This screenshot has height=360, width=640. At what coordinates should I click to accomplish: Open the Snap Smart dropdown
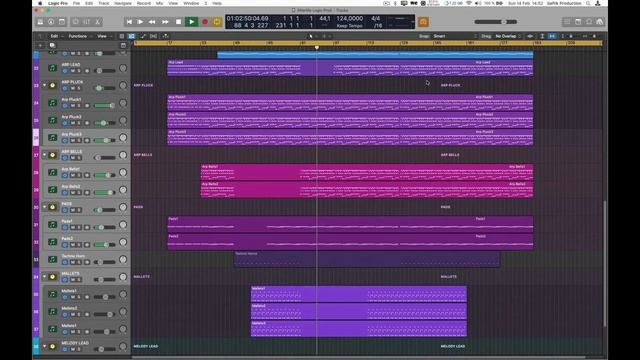click(455, 36)
